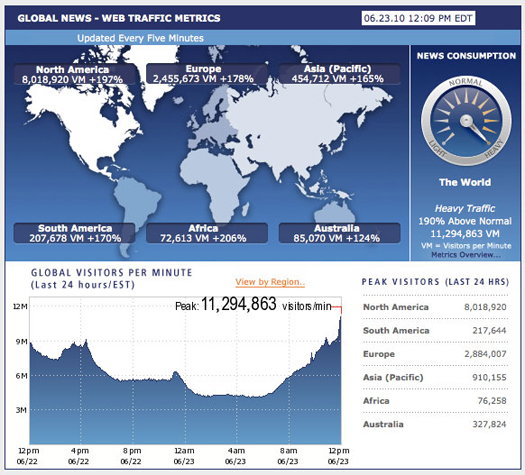The height and width of the screenshot is (475, 525).
Task: Click the 12M axis label on chart
Action: tap(20, 306)
